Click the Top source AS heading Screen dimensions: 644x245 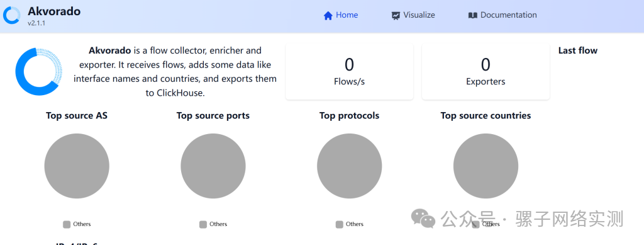[77, 115]
